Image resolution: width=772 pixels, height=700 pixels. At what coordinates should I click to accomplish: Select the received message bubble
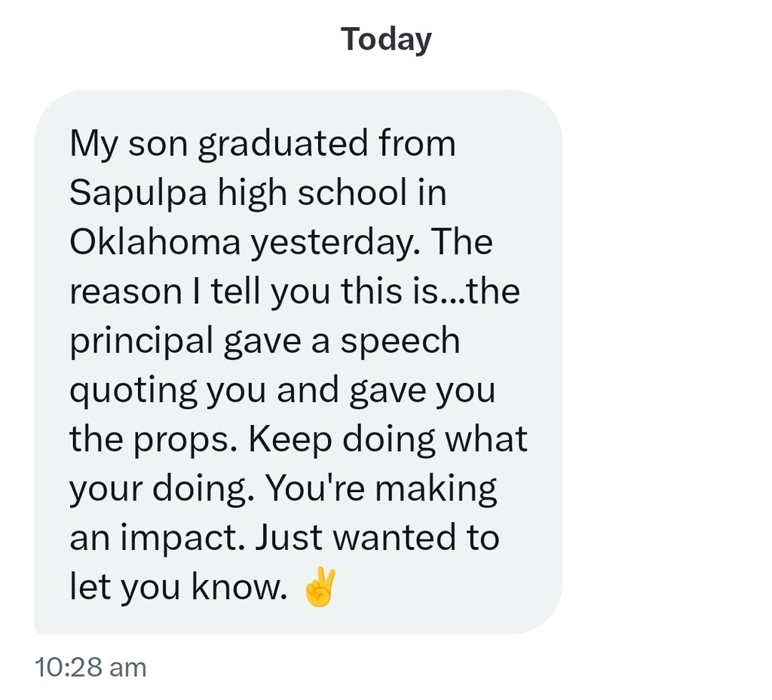click(x=298, y=362)
